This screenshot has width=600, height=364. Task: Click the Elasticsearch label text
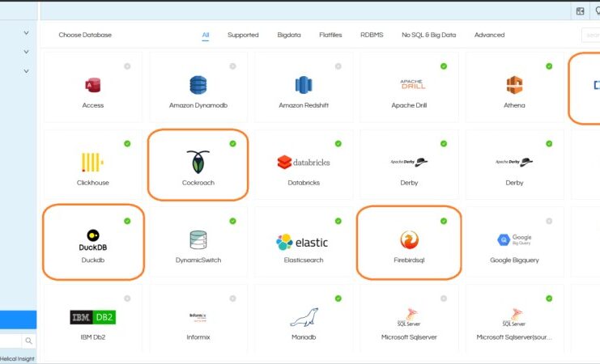(304, 260)
